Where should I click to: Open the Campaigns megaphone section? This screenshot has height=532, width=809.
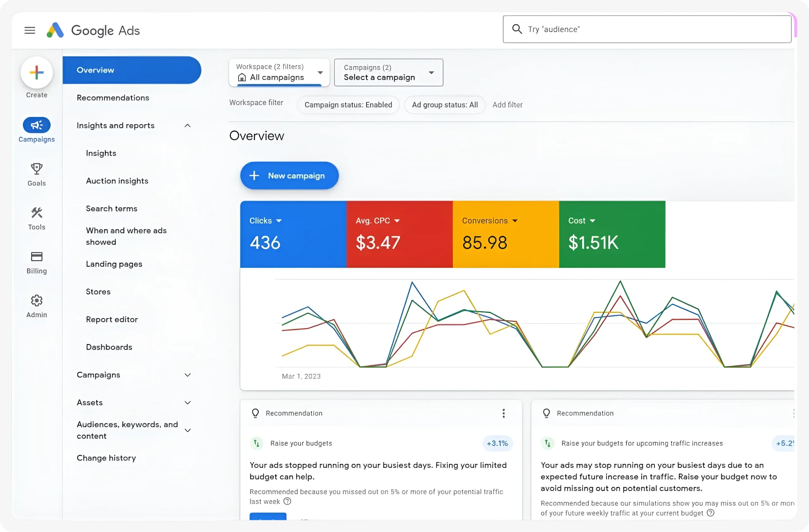37,130
